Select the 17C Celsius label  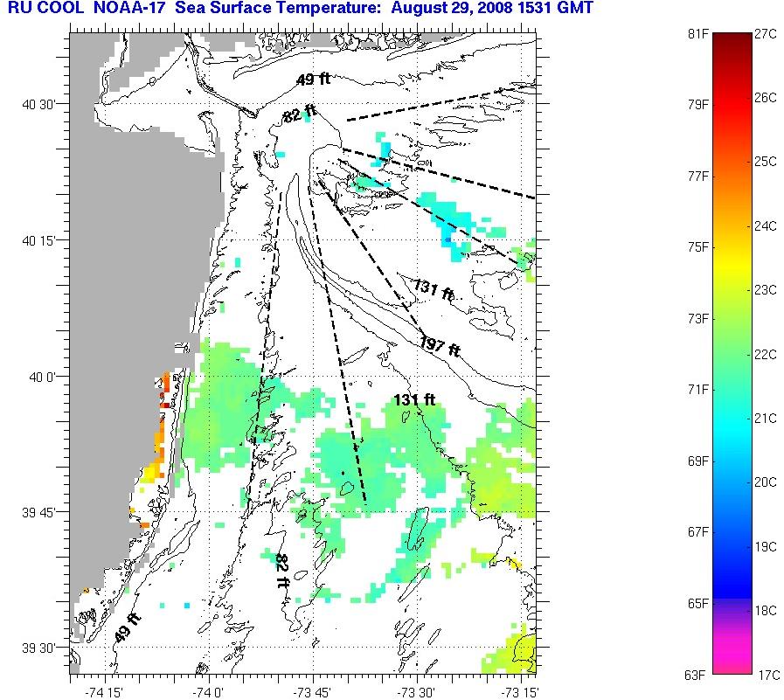coord(768,675)
